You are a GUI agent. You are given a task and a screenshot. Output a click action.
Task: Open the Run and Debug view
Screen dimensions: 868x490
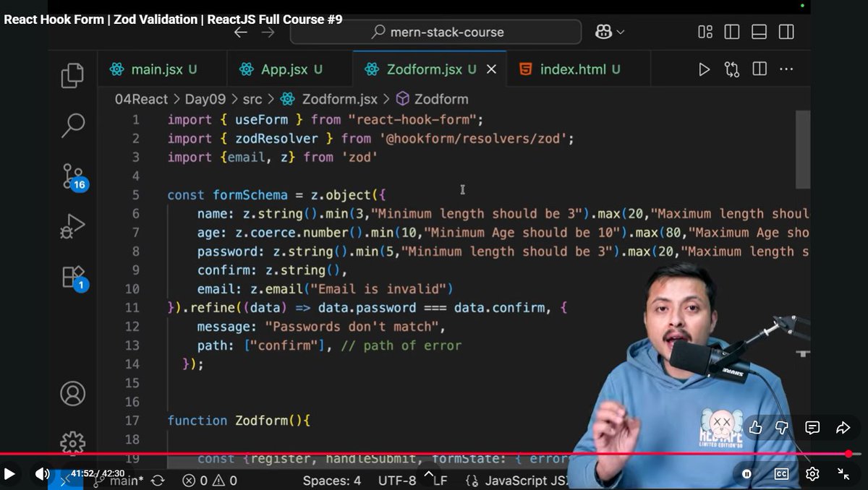point(72,227)
